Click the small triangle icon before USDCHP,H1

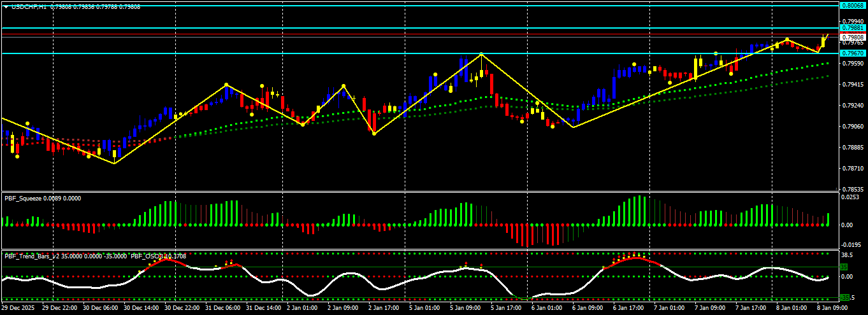[6, 6]
